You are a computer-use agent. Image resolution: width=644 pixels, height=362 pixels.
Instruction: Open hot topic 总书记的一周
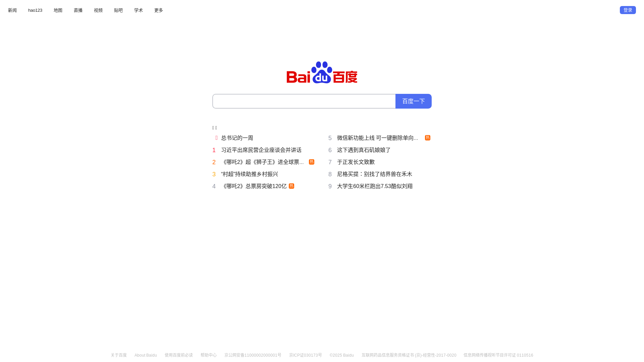pos(237,138)
